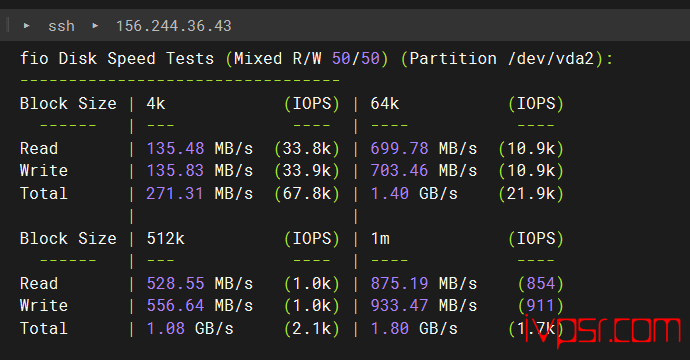Click the arrow icon before the IP address

pyautogui.click(x=95, y=26)
